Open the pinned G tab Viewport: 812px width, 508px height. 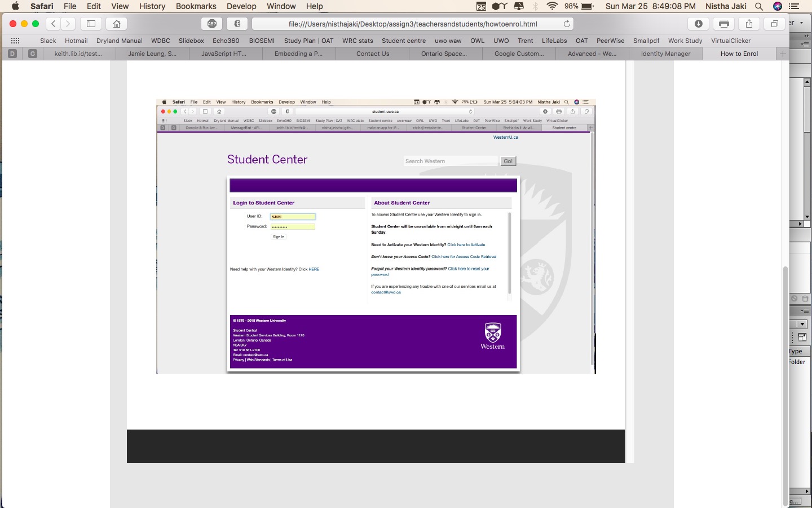[33, 54]
